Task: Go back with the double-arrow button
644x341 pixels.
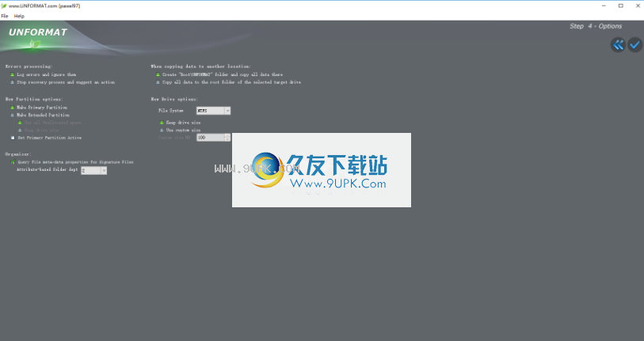Action: [618, 44]
